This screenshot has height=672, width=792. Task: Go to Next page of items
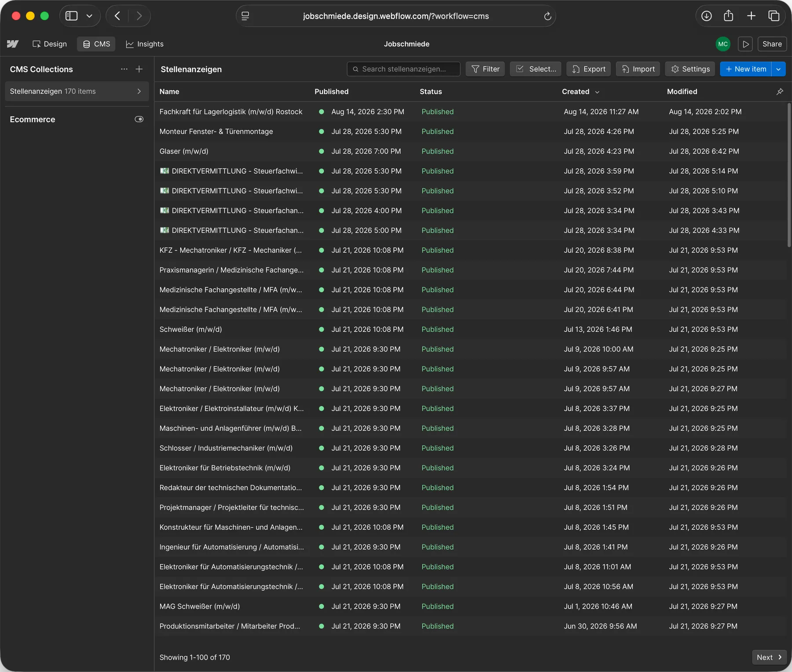point(769,657)
